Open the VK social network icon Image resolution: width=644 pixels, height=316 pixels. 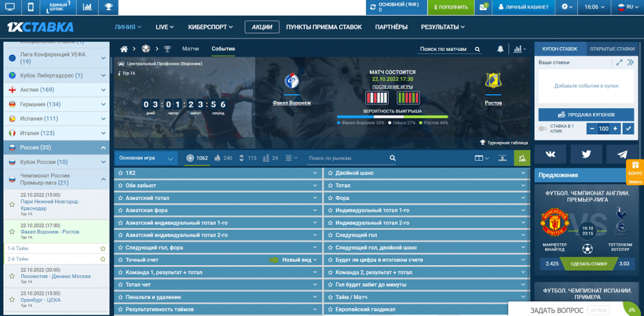tap(551, 154)
